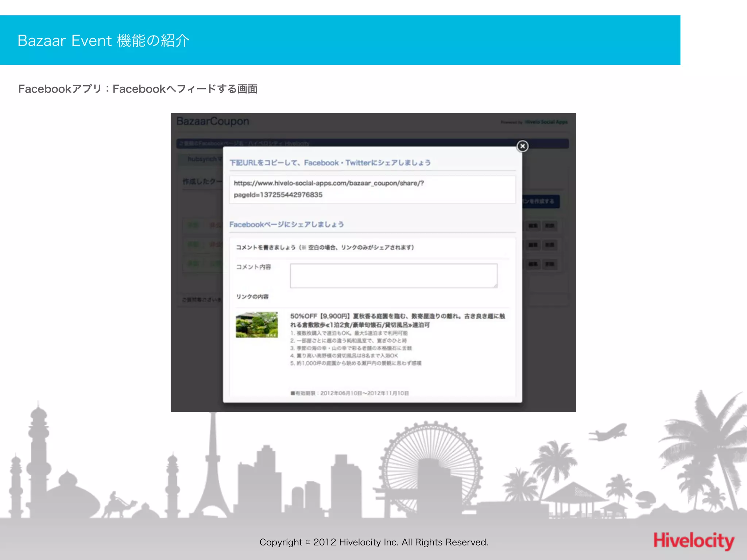
Task: Click the BazaarCoupon header title
Action: (x=213, y=121)
